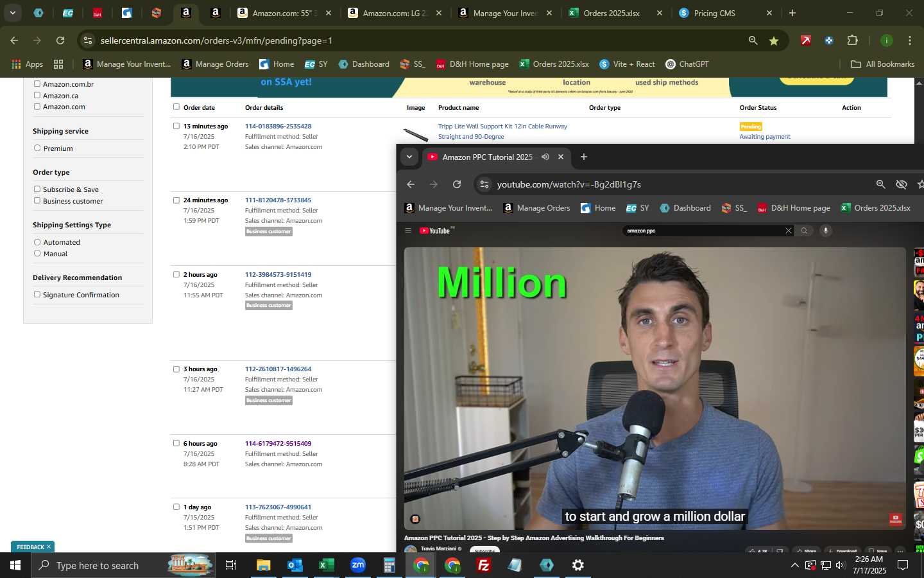Screen dimensions: 924x578
Task: Switch to the Amazon.com: 55" tab
Action: [284, 13]
